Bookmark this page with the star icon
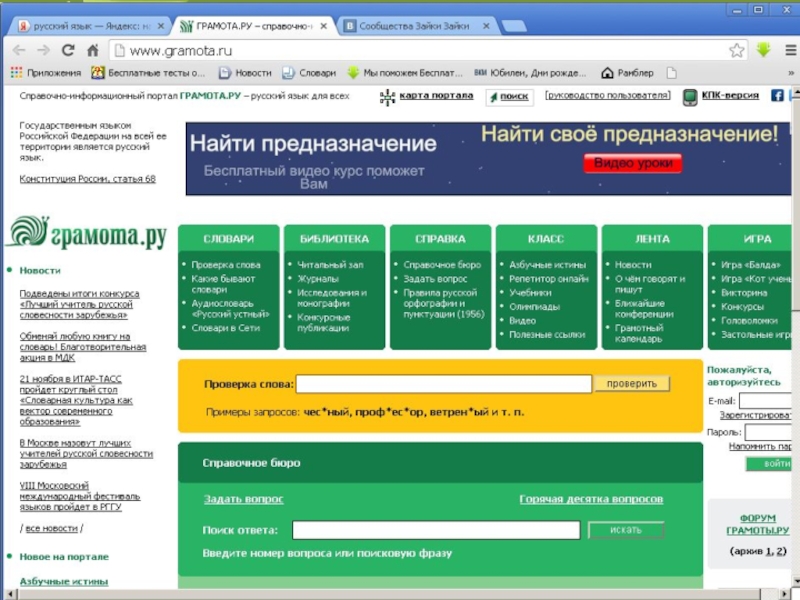This screenshot has height=600, width=800. click(736, 50)
